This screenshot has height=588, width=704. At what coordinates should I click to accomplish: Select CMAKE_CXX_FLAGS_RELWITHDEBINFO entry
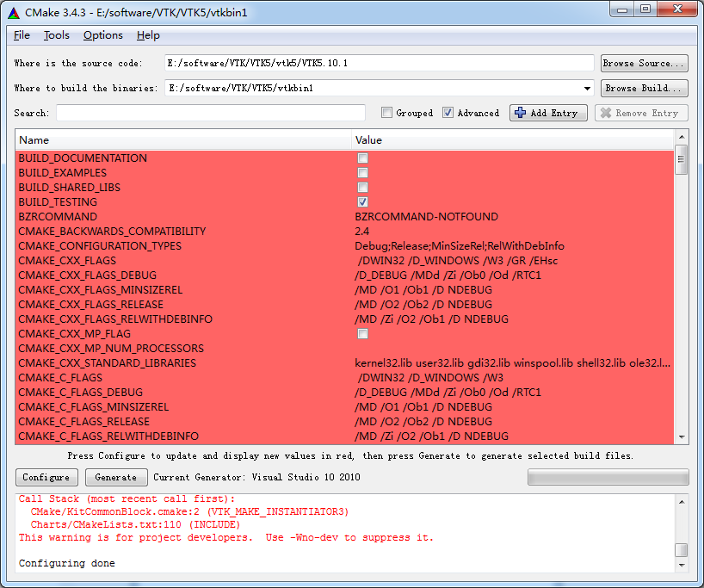(x=115, y=319)
